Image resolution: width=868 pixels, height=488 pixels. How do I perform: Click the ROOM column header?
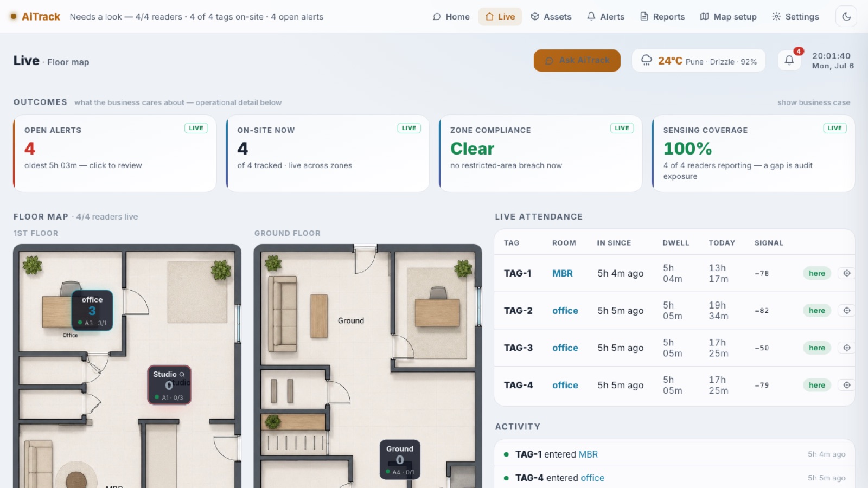(564, 243)
